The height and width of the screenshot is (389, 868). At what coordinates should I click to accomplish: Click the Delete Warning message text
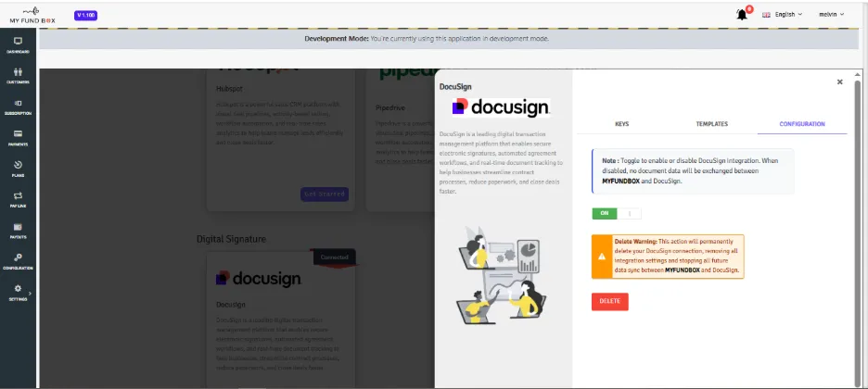coord(678,257)
